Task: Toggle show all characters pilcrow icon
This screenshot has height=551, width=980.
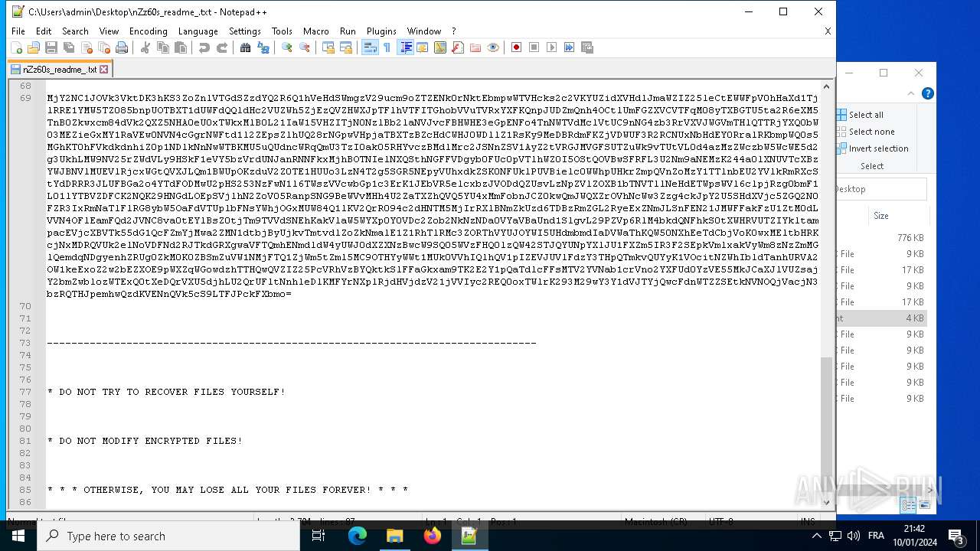Action: [x=387, y=47]
